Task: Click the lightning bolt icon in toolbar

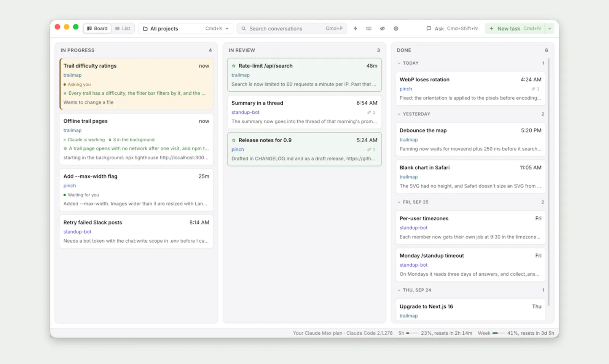Action: click(355, 29)
